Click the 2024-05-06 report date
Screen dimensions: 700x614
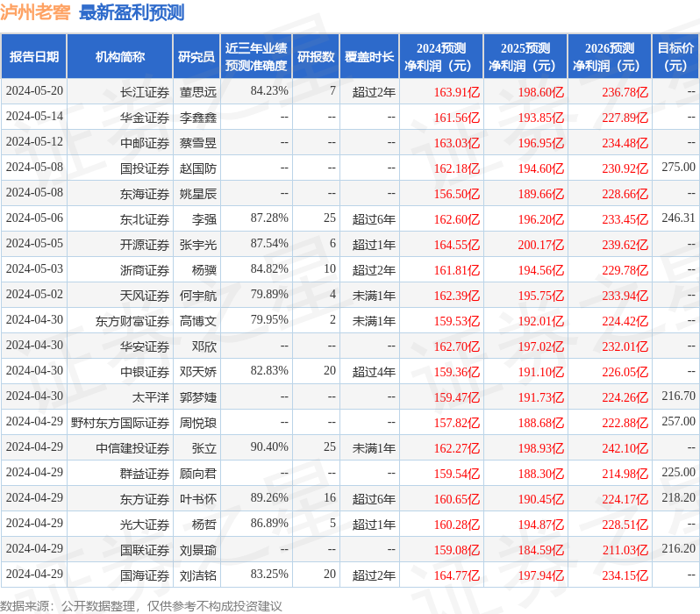pos(34,218)
